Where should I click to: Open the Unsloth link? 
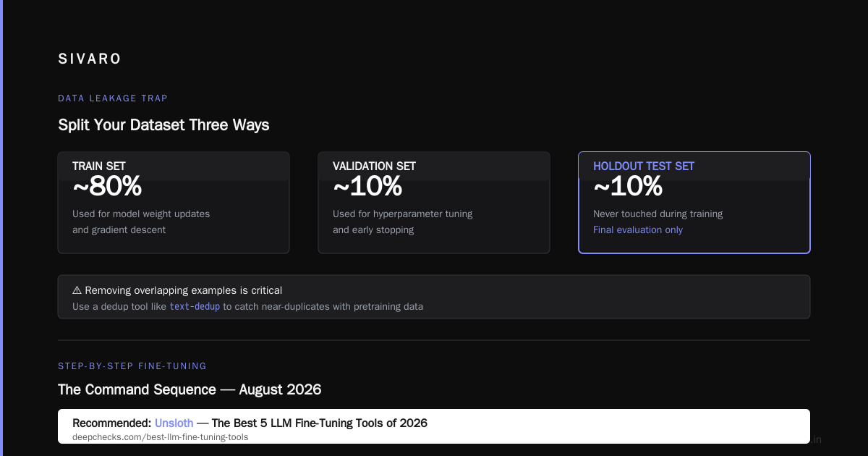tap(174, 423)
